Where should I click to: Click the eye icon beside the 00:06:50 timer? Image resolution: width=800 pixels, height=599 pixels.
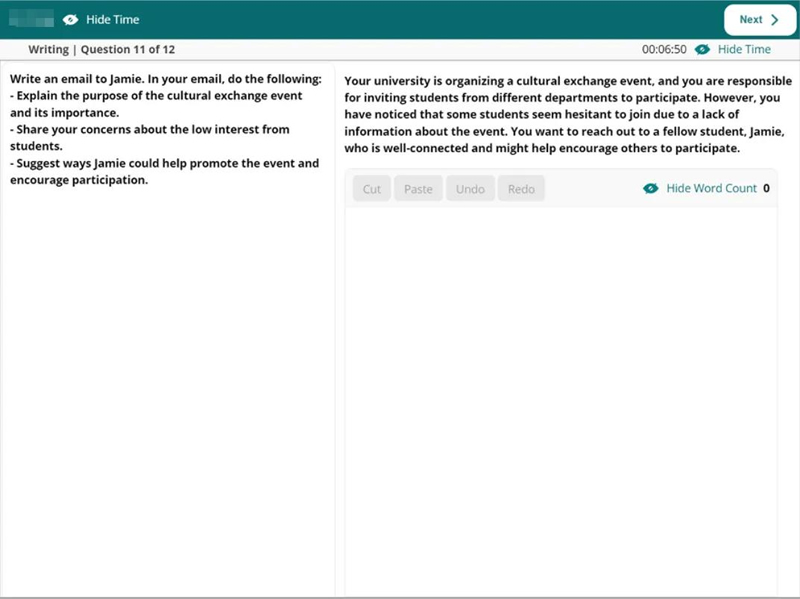pos(703,50)
